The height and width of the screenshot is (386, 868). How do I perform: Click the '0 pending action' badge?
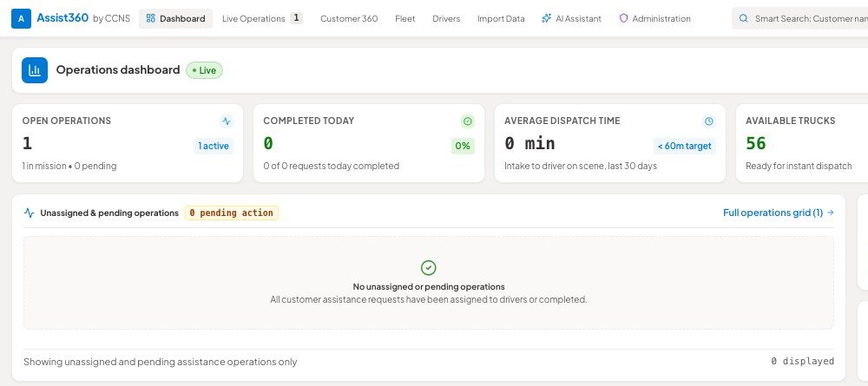[232, 213]
